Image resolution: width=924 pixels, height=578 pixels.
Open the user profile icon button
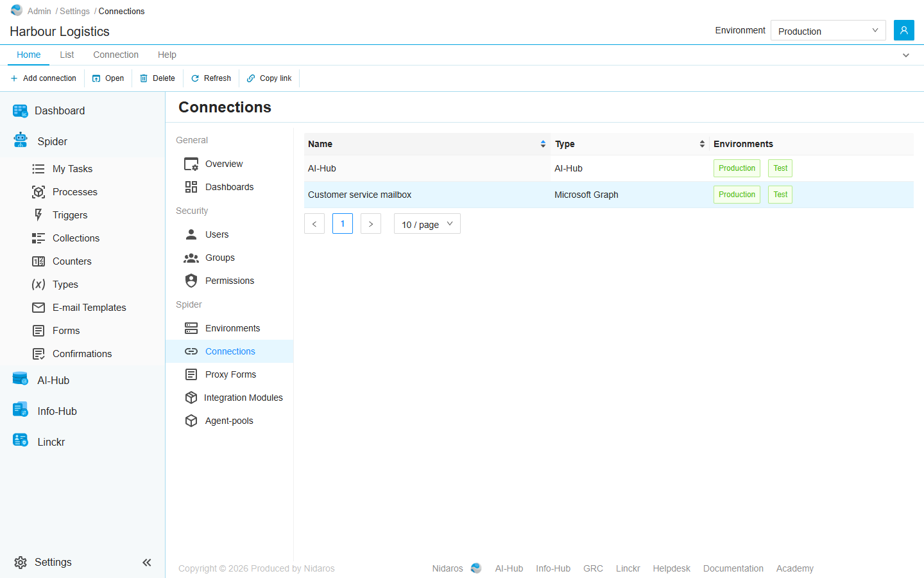click(x=903, y=30)
